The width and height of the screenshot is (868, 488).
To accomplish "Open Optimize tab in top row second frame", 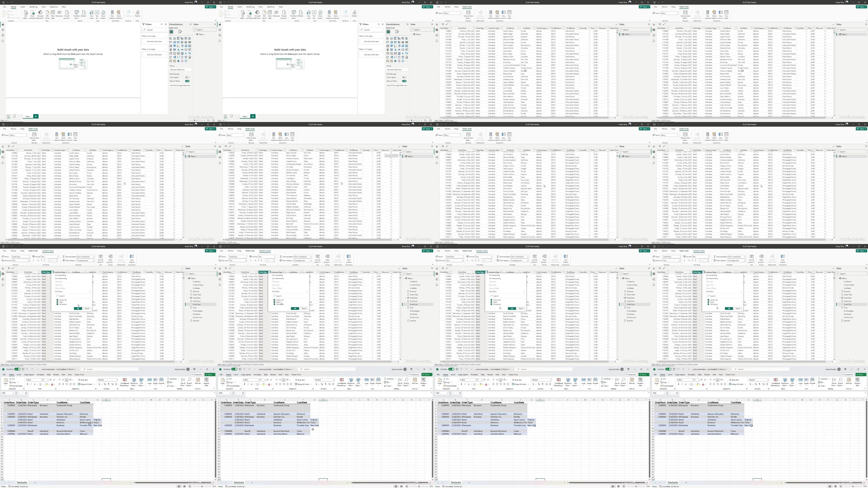I will (271, 7).
